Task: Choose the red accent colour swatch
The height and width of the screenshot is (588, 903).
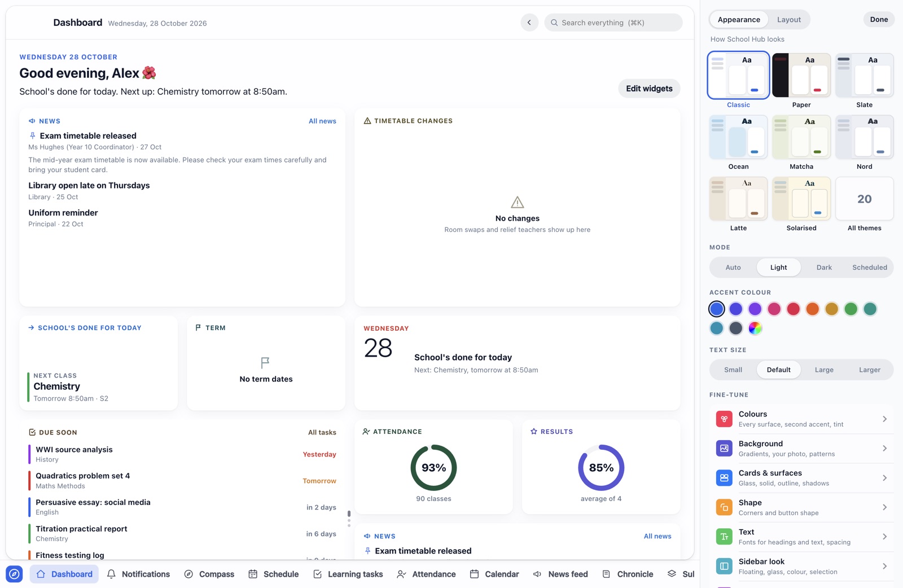Action: tap(794, 309)
